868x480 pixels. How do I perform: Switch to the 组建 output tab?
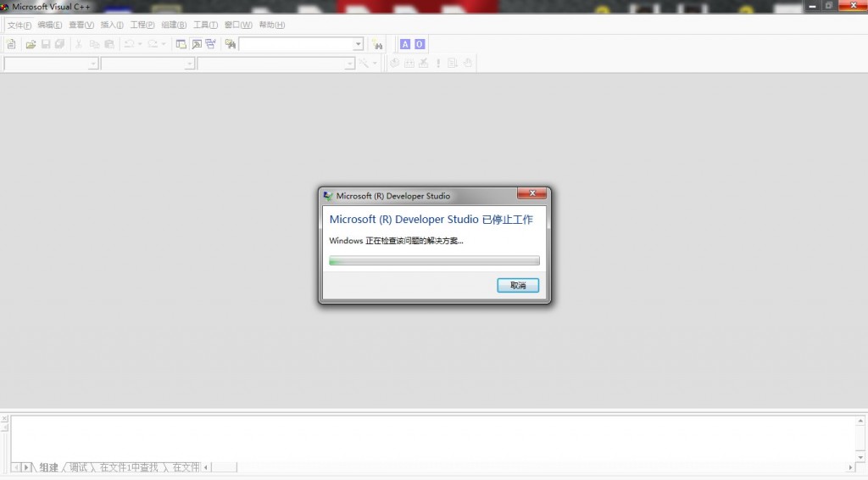(x=48, y=467)
